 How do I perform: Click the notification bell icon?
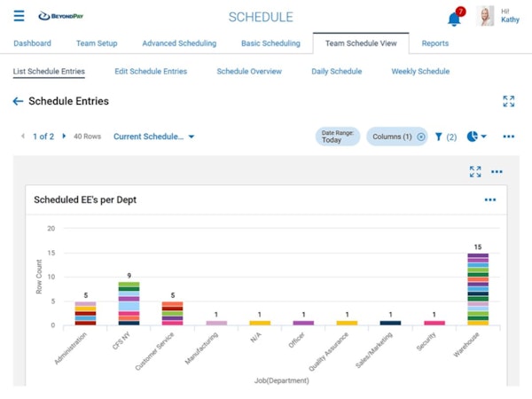454,18
